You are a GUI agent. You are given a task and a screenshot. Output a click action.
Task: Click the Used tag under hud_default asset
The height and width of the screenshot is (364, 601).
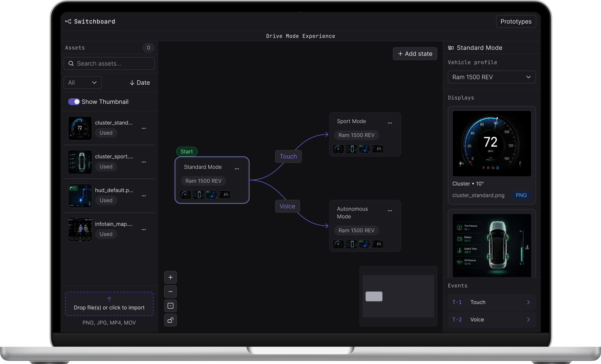(106, 200)
